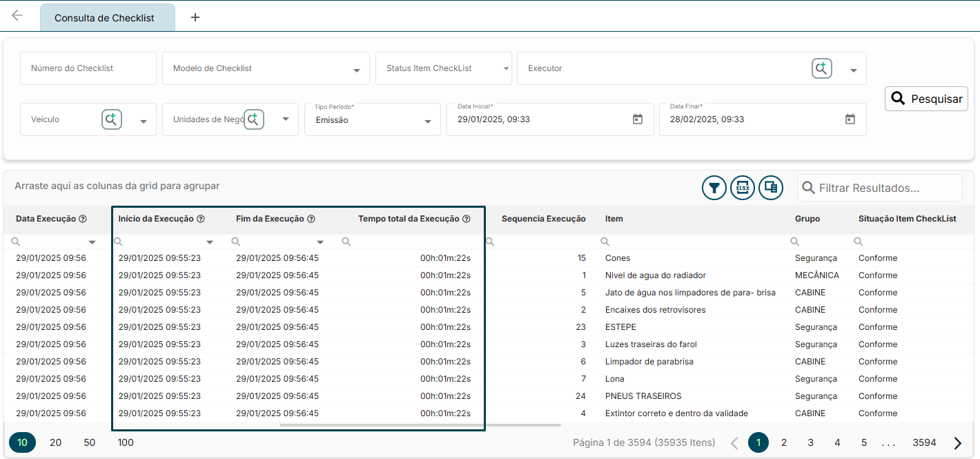The height and width of the screenshot is (459, 980).
Task: Open calendar picker for Data Final
Action: click(x=850, y=119)
